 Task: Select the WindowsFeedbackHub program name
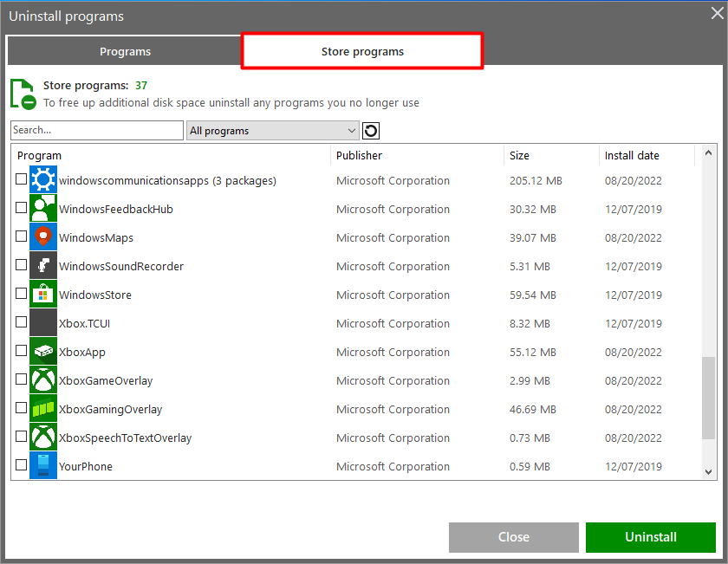point(116,210)
